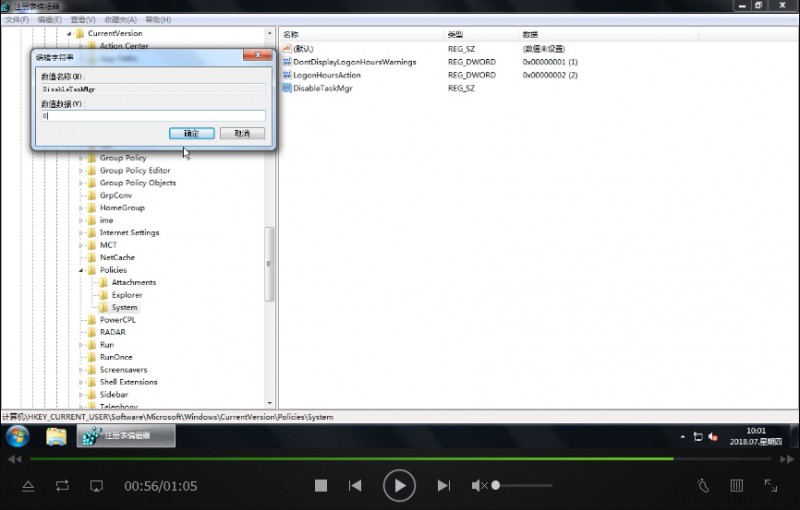Image resolution: width=800 pixels, height=510 pixels.
Task: Open the 编辑(E) menu
Action: (49, 19)
